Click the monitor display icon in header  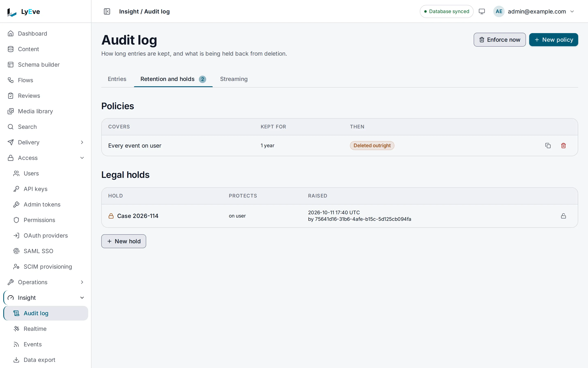[x=482, y=11]
